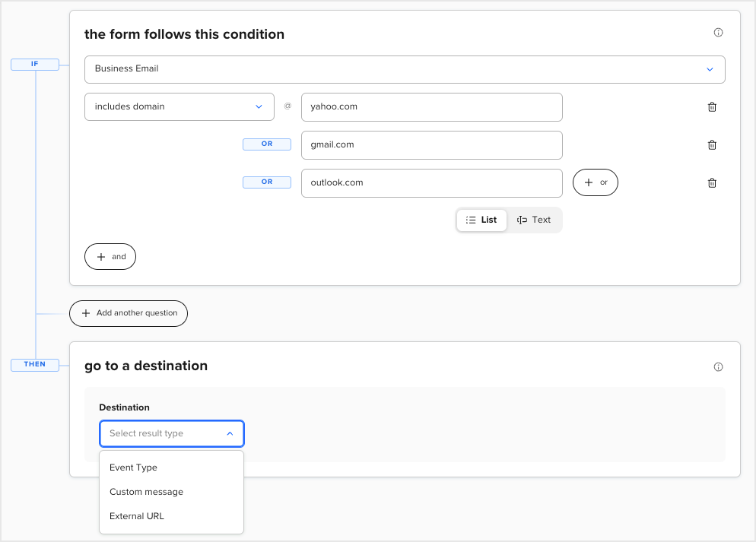Click the plus icon on the and button

pyautogui.click(x=103, y=256)
